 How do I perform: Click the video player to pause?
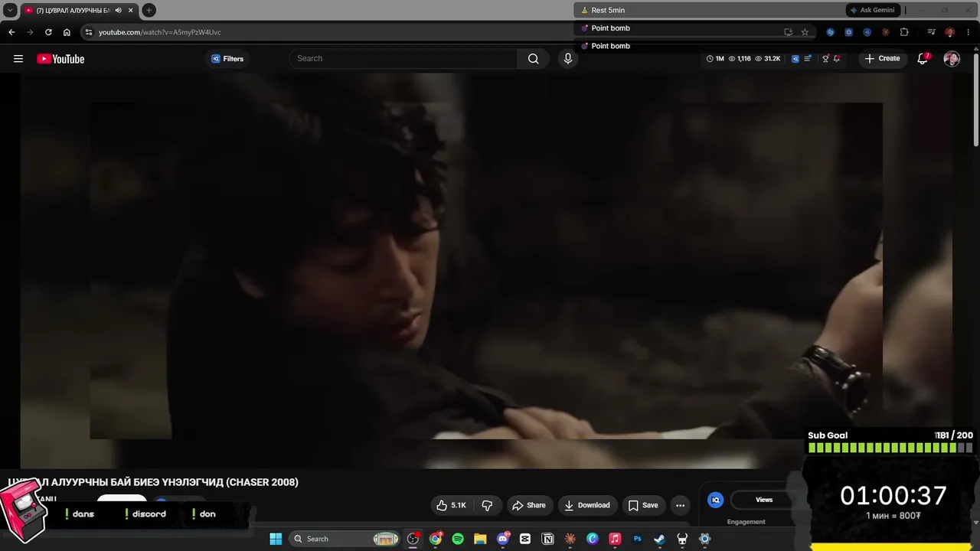click(x=486, y=271)
